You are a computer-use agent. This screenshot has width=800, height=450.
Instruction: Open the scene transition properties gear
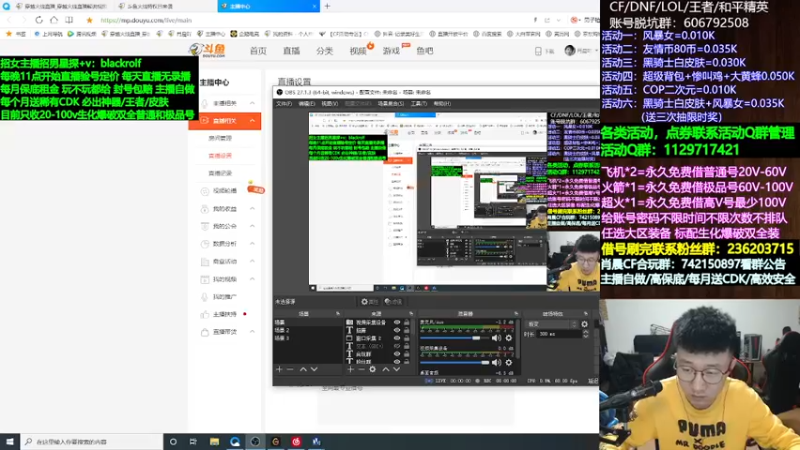tap(585, 324)
